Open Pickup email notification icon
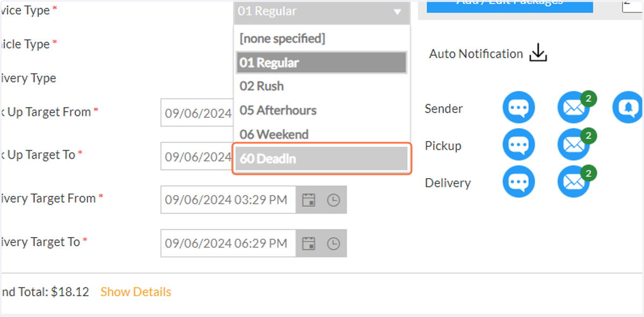This screenshot has height=317, width=644. pos(574,145)
